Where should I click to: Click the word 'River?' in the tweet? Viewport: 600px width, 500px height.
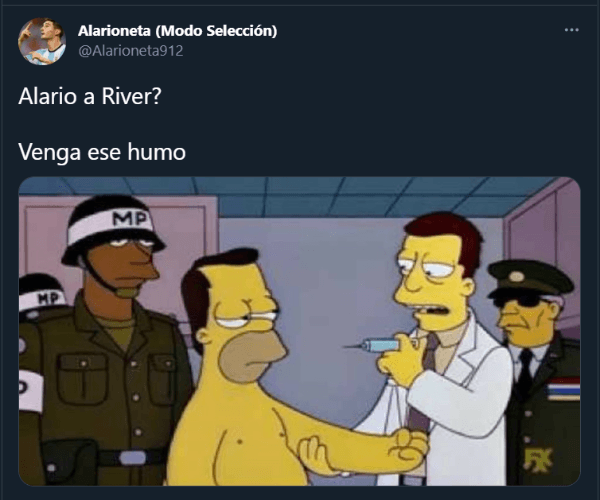[132, 96]
